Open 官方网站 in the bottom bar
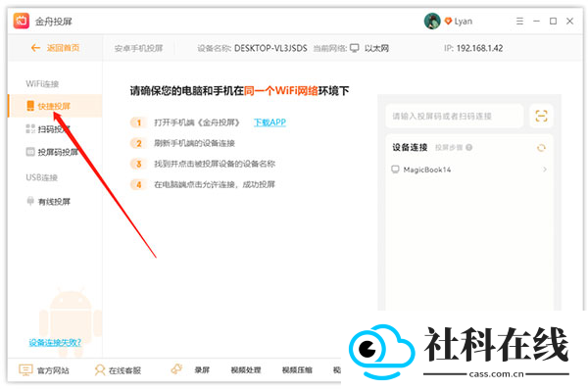Viewport: 588px width, 389px height. [x=44, y=370]
